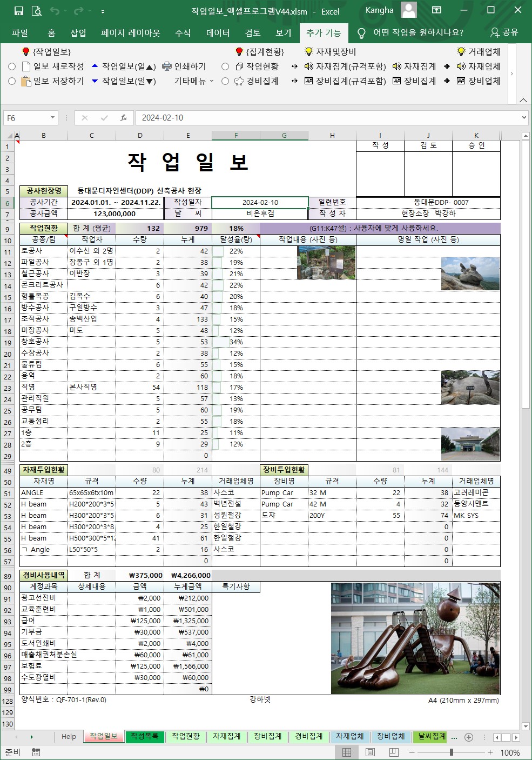
Task: Select the radio button beside 일보 저장하기
Action: tap(12, 81)
